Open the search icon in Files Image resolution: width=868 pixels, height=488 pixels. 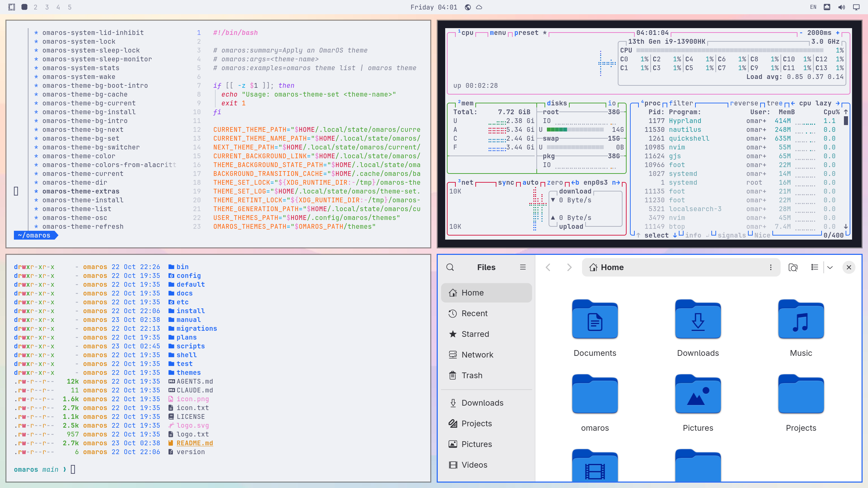tap(450, 267)
